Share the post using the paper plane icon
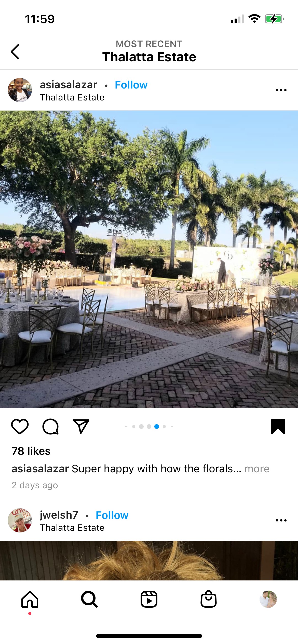Image resolution: width=298 pixels, height=644 pixels. (x=81, y=426)
